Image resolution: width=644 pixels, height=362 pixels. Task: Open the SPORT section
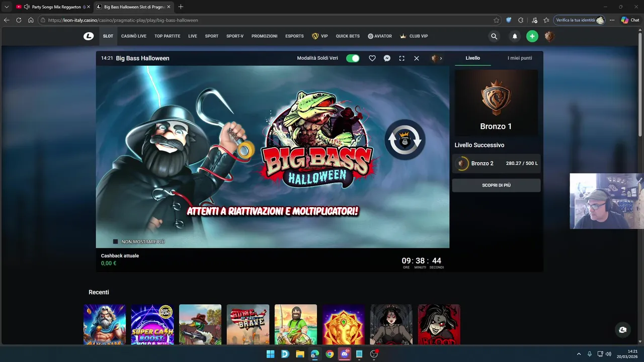212,36
